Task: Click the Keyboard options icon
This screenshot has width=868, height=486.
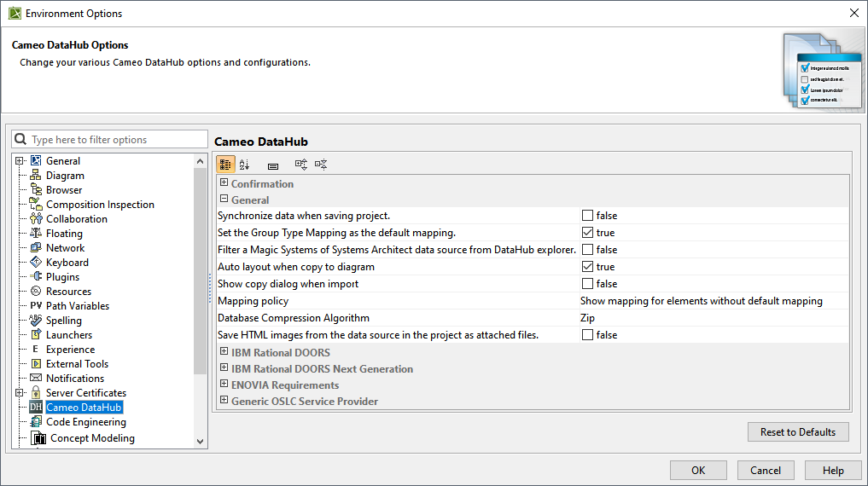Action: [36, 263]
